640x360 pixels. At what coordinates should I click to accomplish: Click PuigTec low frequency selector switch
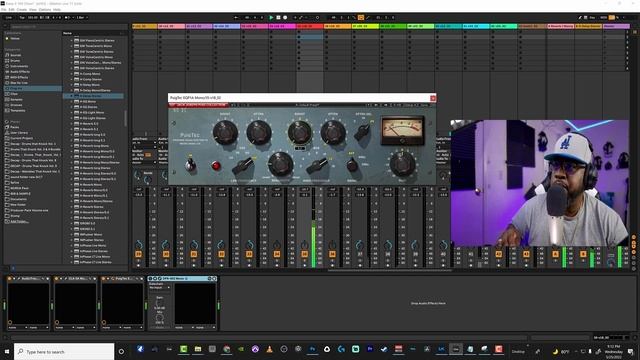coord(243,166)
